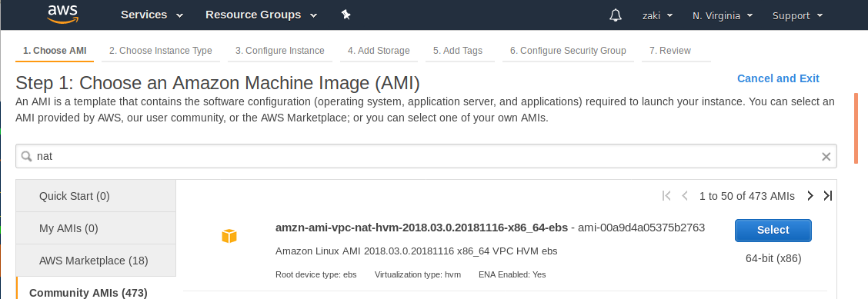868x299 pixels.
Task: Open the Support dropdown menu
Action: tap(797, 15)
